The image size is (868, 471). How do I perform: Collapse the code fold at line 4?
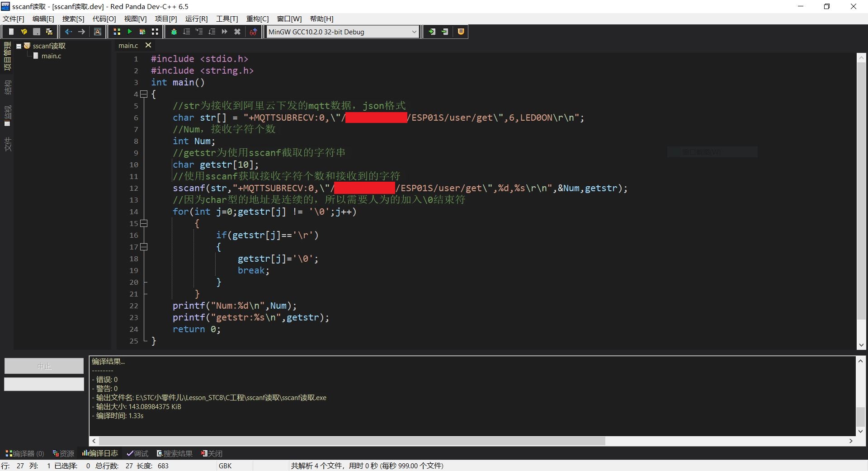(x=144, y=94)
